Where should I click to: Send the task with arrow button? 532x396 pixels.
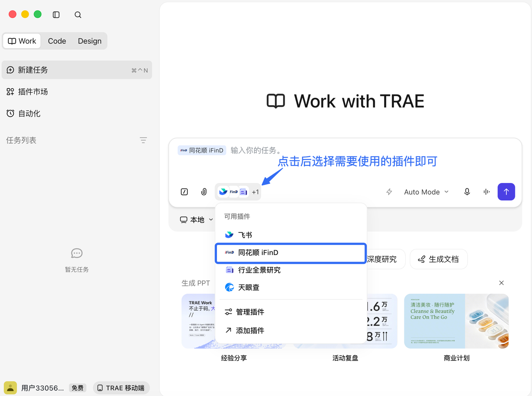[x=506, y=192]
